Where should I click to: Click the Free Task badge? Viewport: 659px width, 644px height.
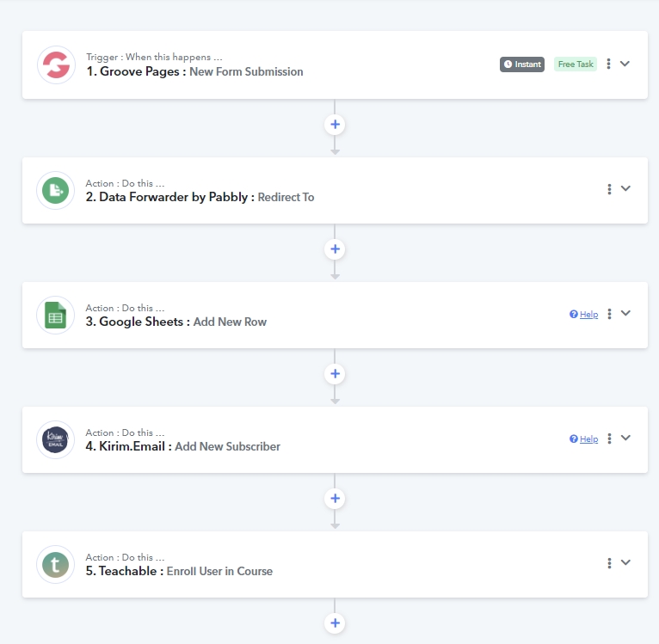tap(576, 64)
